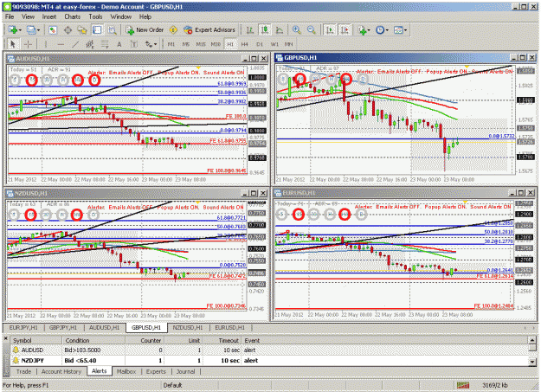Expand the New Chart dropdown arrow

[20, 30]
